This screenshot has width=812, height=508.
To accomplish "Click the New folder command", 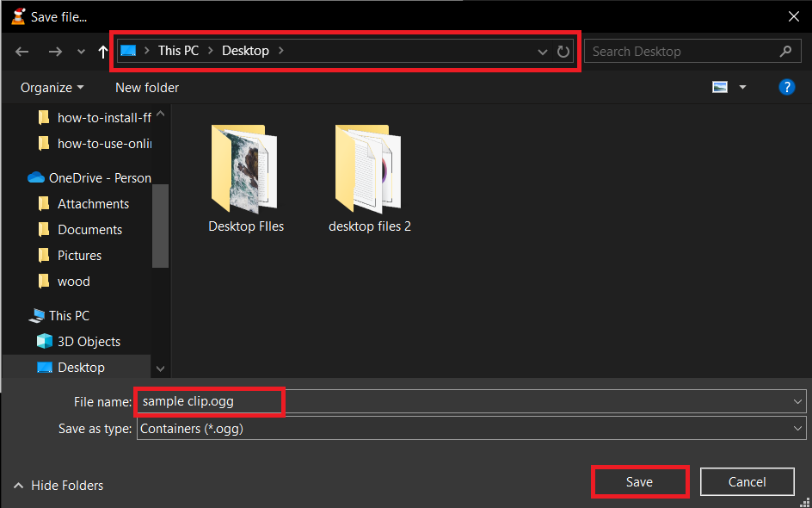I will click(x=146, y=87).
